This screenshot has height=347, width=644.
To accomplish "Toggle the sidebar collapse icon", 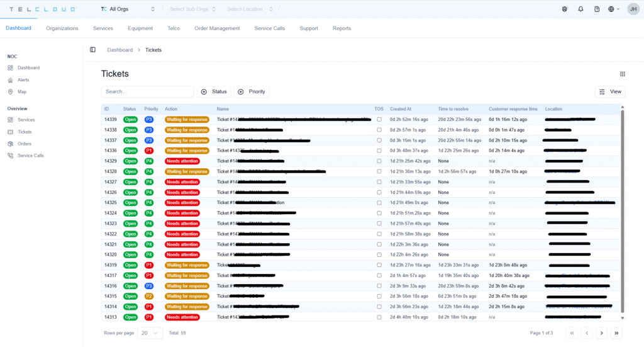I will pyautogui.click(x=92, y=50).
